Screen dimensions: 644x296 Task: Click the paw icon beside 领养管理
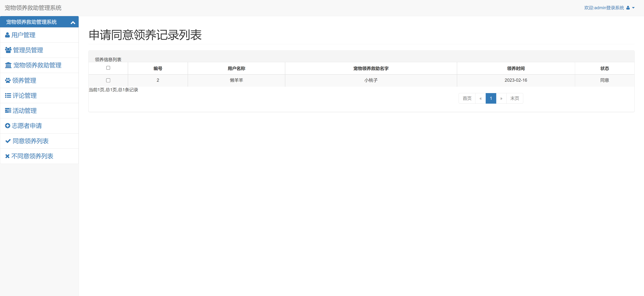[x=8, y=80]
